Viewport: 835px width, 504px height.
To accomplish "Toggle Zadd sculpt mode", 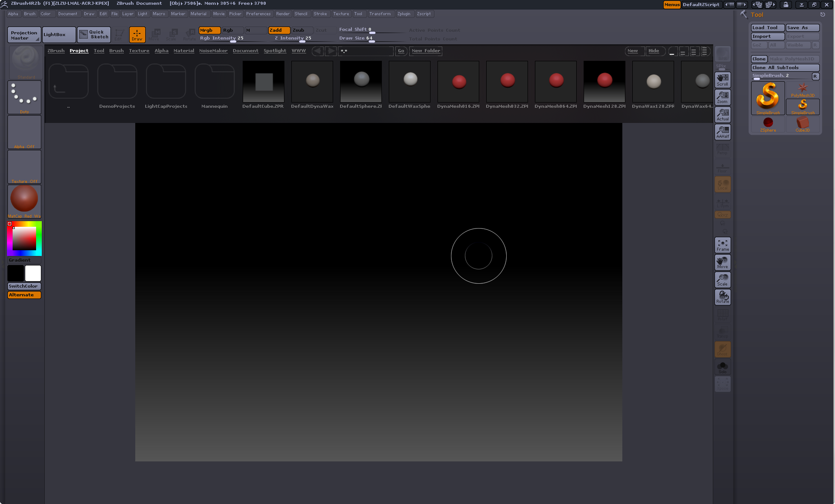I will [x=278, y=30].
